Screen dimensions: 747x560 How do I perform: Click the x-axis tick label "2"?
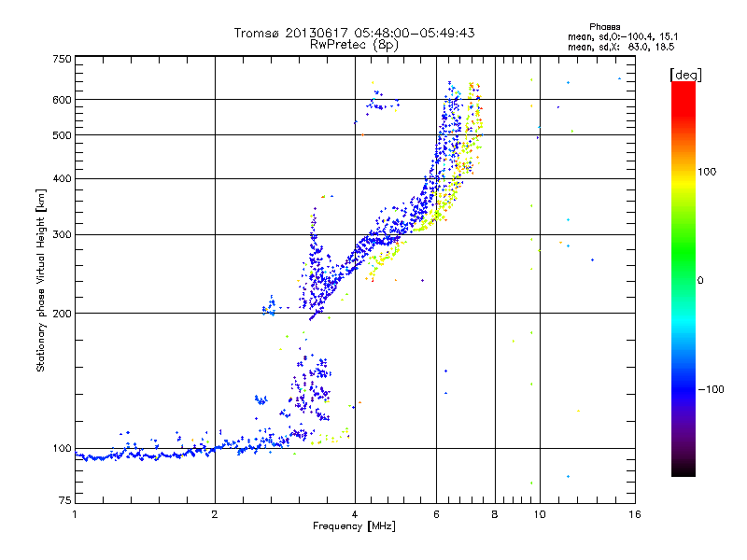[x=215, y=514]
